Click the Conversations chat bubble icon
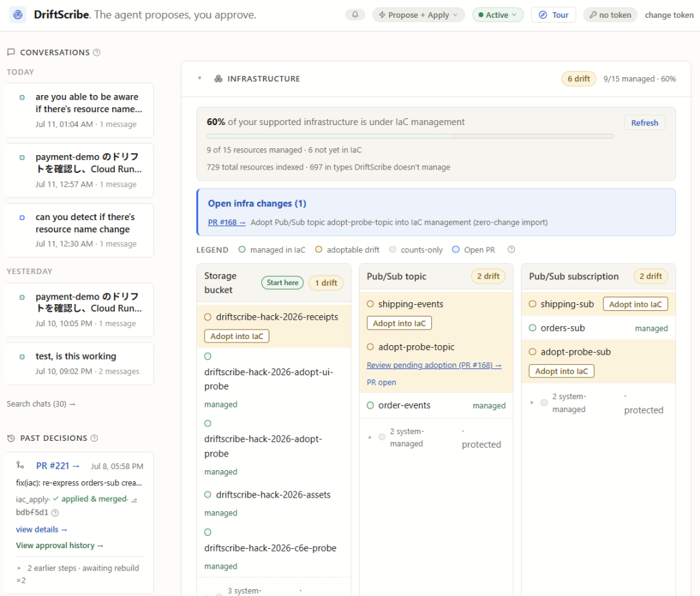Viewport: 700px width, 596px height. click(11, 52)
